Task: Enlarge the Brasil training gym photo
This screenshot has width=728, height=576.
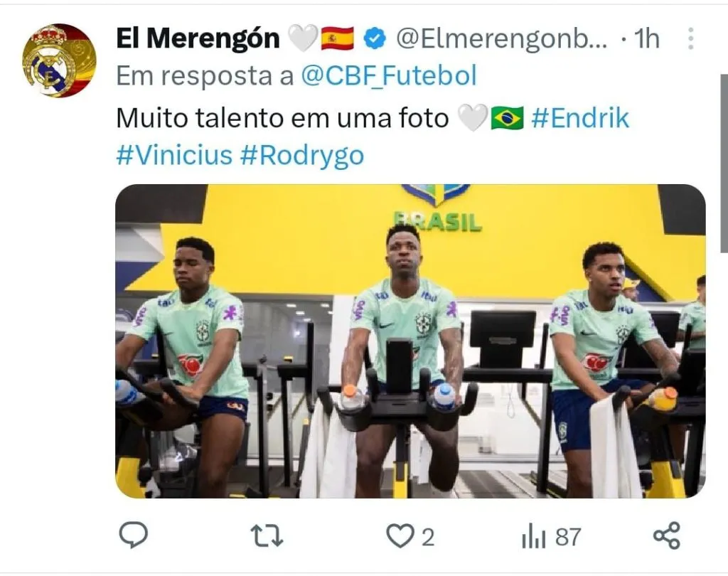Action: point(410,341)
